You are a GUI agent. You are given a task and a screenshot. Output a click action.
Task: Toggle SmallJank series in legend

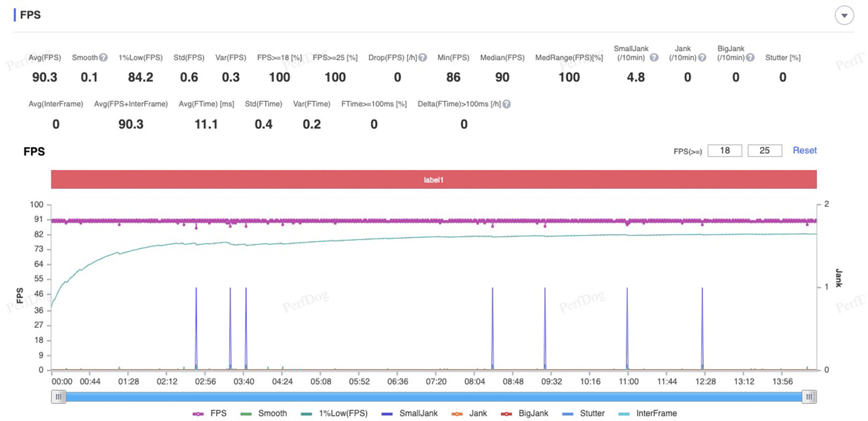[410, 414]
